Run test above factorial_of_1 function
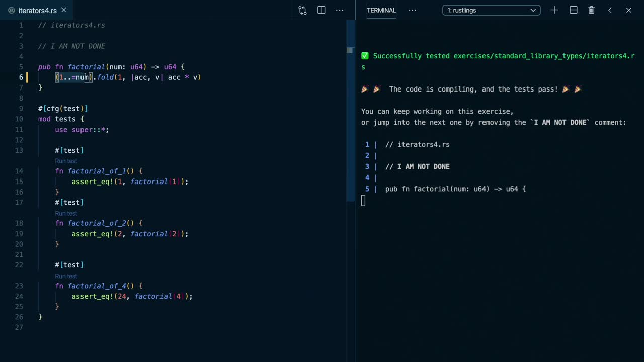The height and width of the screenshot is (362, 644). click(66, 161)
